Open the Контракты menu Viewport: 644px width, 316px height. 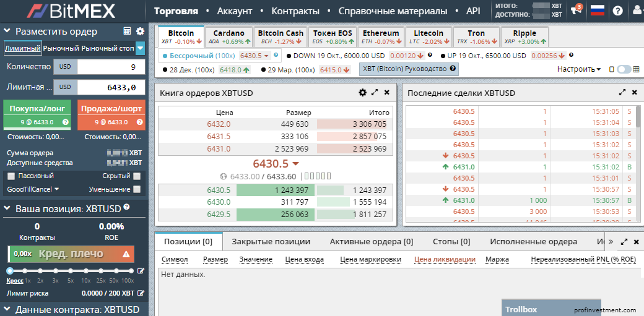(x=295, y=11)
